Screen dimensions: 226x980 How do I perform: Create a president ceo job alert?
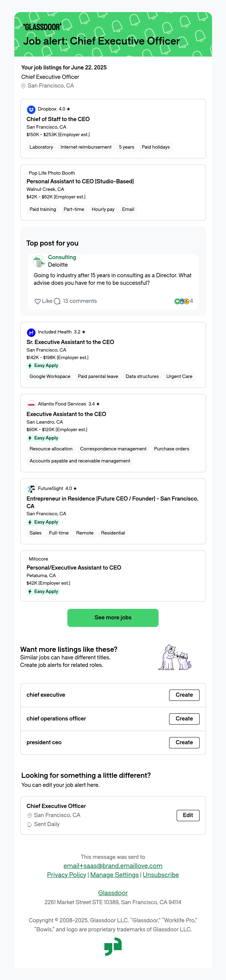(x=184, y=742)
